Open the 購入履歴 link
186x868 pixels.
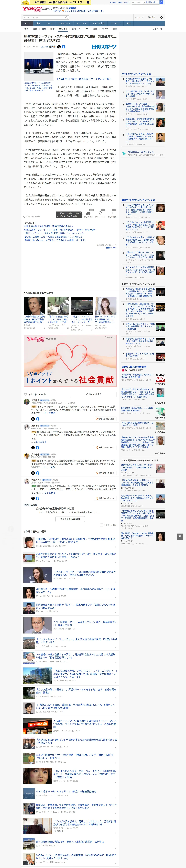152,17
